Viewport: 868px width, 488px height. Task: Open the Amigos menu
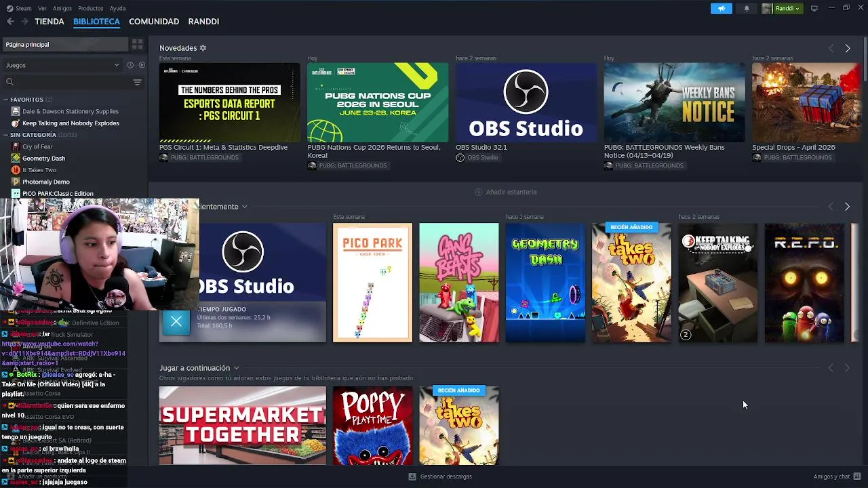62,8
